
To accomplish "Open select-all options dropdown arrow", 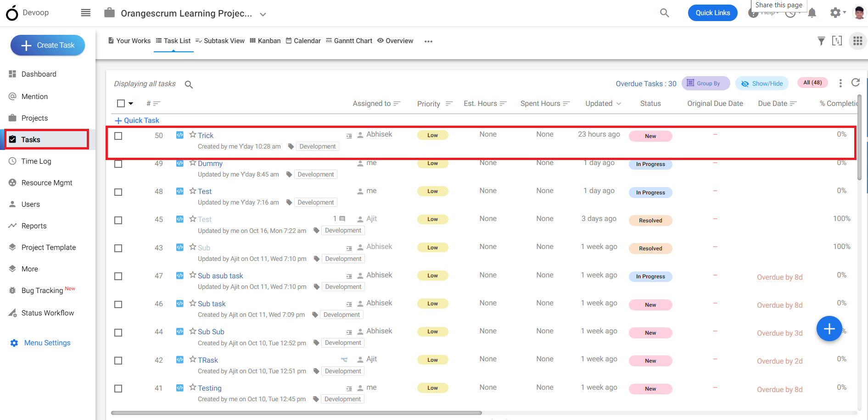I will coord(131,104).
